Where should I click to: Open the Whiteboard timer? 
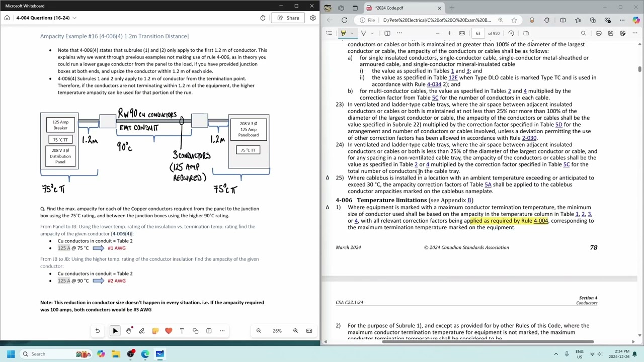pos(263,18)
